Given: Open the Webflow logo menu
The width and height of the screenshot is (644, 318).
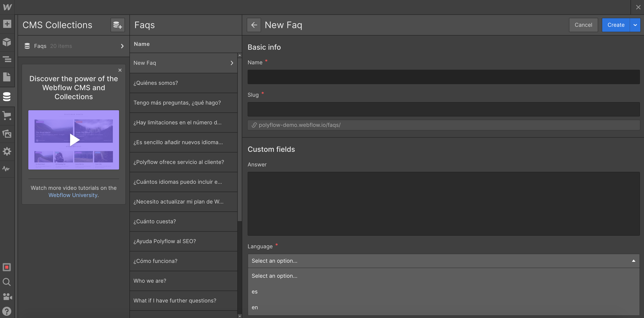Looking at the screenshot, I should 7,7.
